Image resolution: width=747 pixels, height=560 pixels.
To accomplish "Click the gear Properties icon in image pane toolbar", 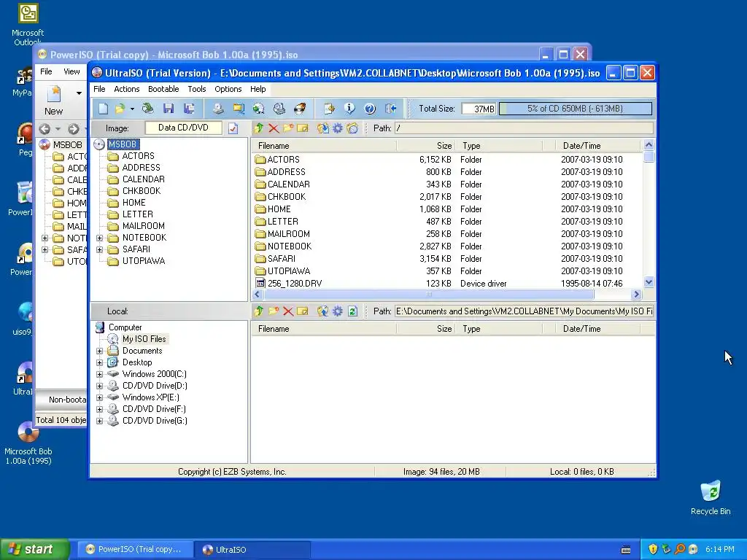I will click(x=337, y=128).
